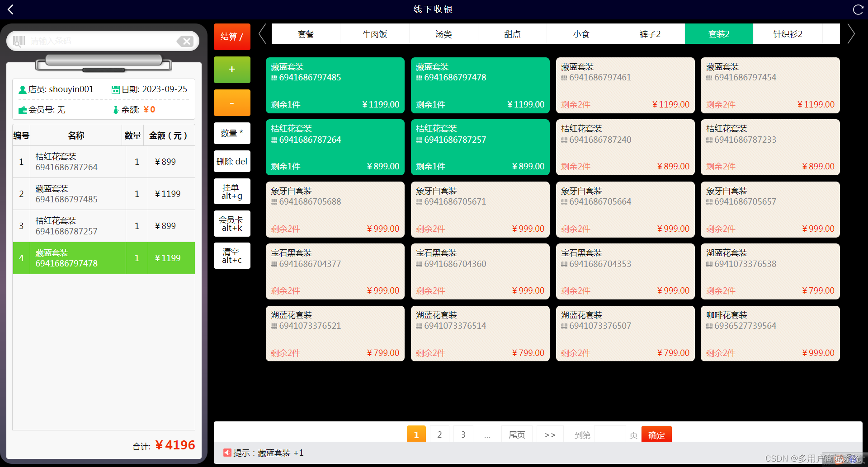This screenshot has height=467, width=868.
Task: Select product 桔红花套装 6941686787257
Action: coord(480,147)
